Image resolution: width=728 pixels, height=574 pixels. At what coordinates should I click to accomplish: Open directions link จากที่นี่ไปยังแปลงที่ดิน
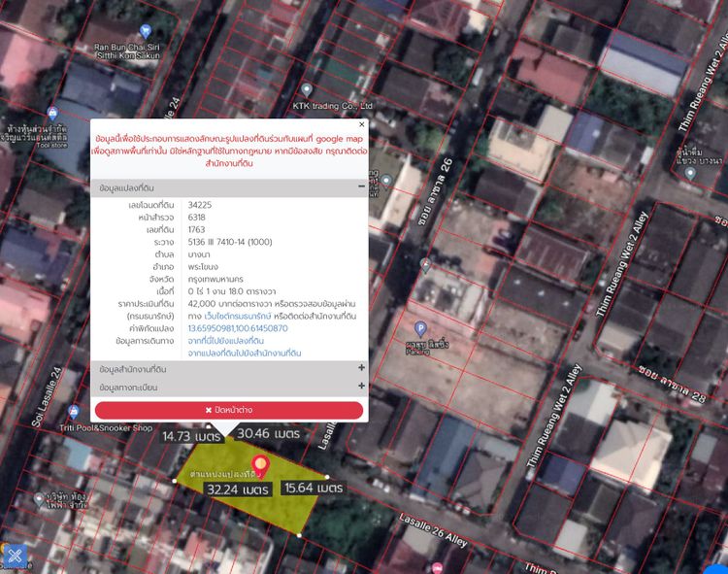click(226, 341)
